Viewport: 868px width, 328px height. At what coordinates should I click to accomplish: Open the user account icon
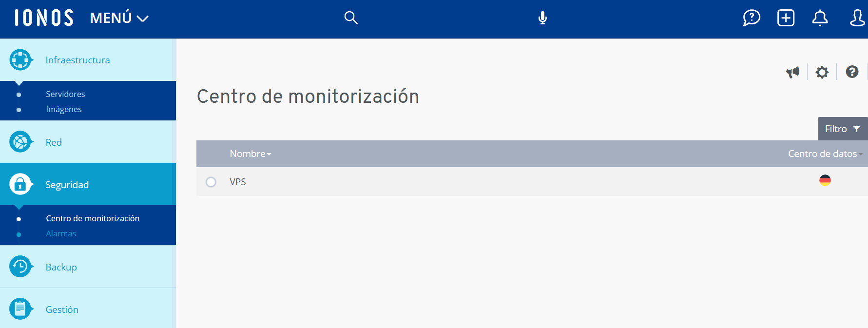tap(857, 18)
